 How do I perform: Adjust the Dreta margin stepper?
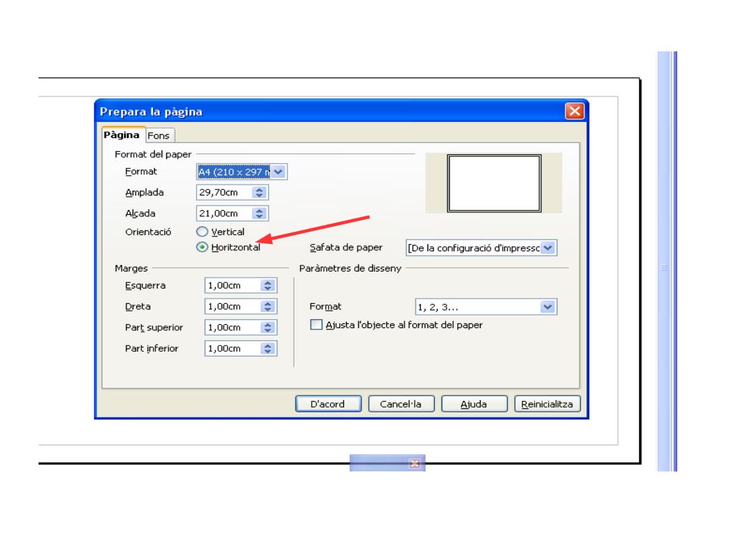[267, 307]
